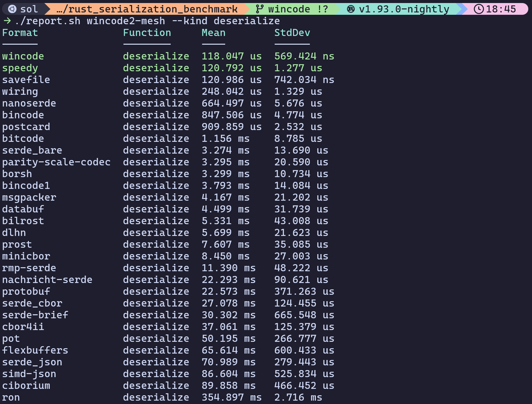Screen dimensions: 532x404
Task: Click the msgpacker format name
Action: coord(29,197)
